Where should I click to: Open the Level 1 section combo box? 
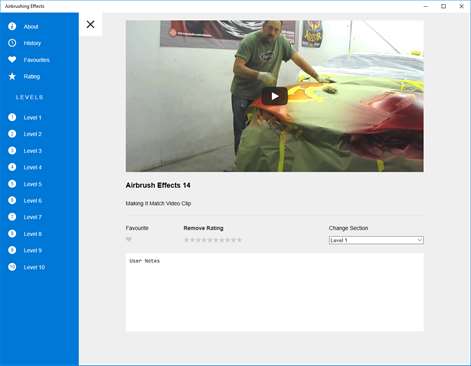pos(376,240)
